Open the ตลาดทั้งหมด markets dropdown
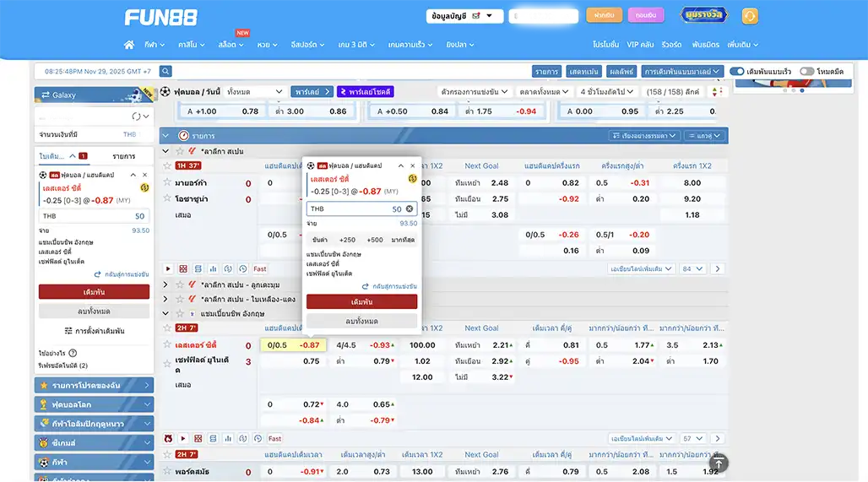This screenshot has height=482, width=868. click(544, 92)
